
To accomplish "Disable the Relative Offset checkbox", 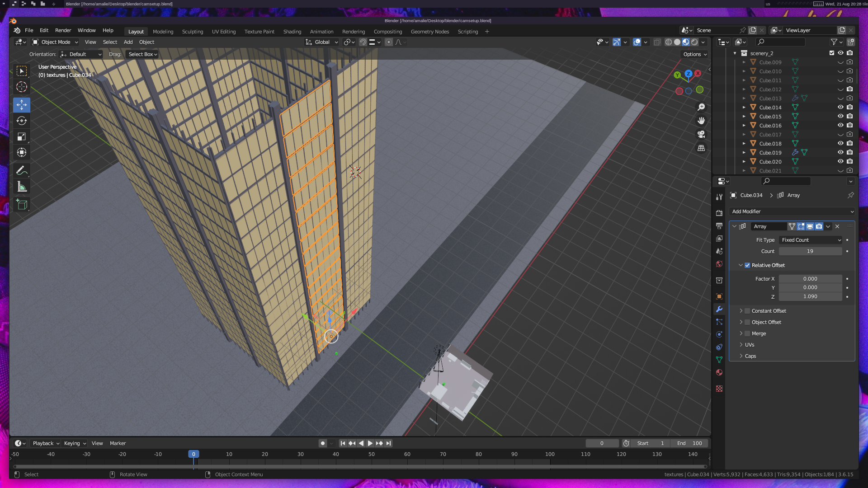I will [x=747, y=265].
